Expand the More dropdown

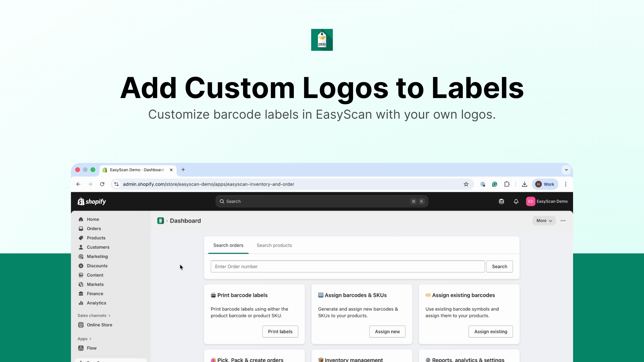pyautogui.click(x=544, y=221)
